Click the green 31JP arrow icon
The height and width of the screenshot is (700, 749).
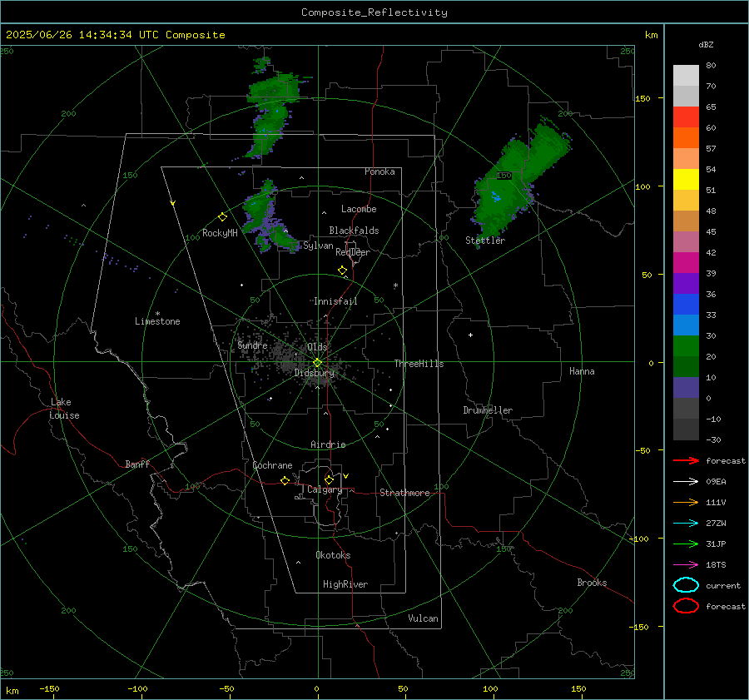click(686, 544)
